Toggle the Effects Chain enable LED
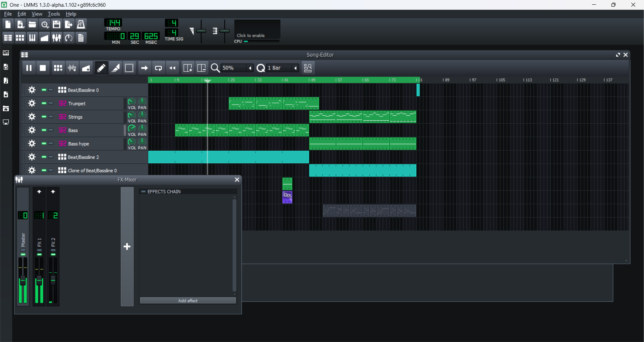 pyautogui.click(x=143, y=191)
